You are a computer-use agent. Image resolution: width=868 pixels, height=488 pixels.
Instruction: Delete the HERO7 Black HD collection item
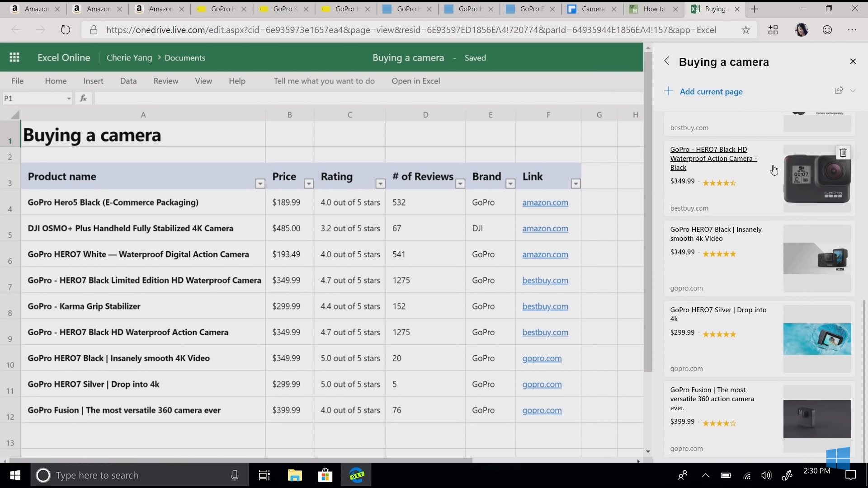(x=843, y=153)
